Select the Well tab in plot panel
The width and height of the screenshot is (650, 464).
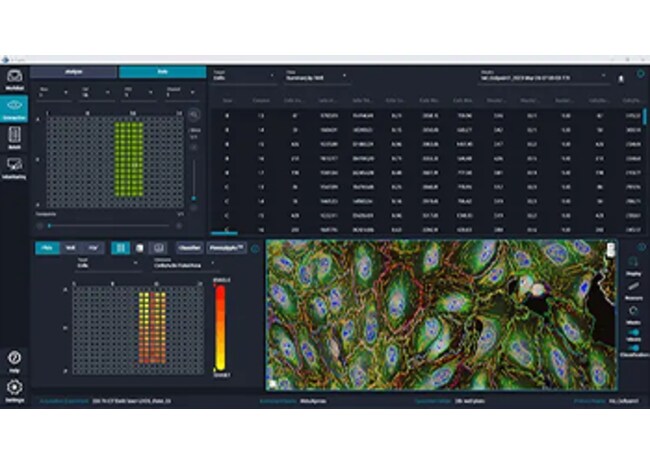[x=70, y=247]
